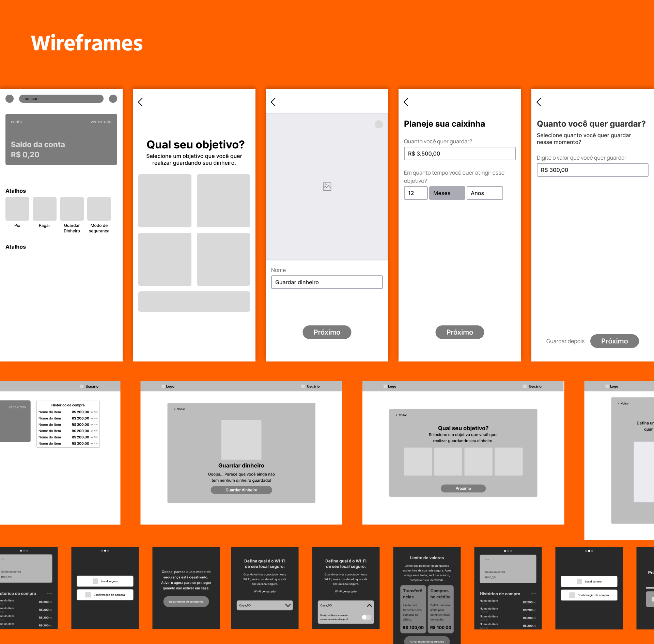The height and width of the screenshot is (644, 654).
Task: Collapse the open Casa_5G dropdown chevron
Action: click(x=369, y=605)
